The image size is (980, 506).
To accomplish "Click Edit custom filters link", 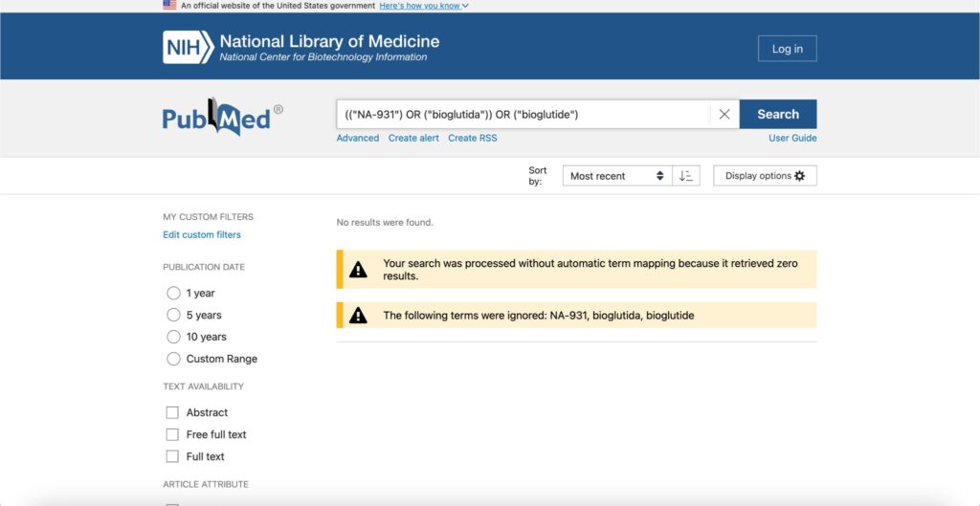I will click(x=202, y=235).
